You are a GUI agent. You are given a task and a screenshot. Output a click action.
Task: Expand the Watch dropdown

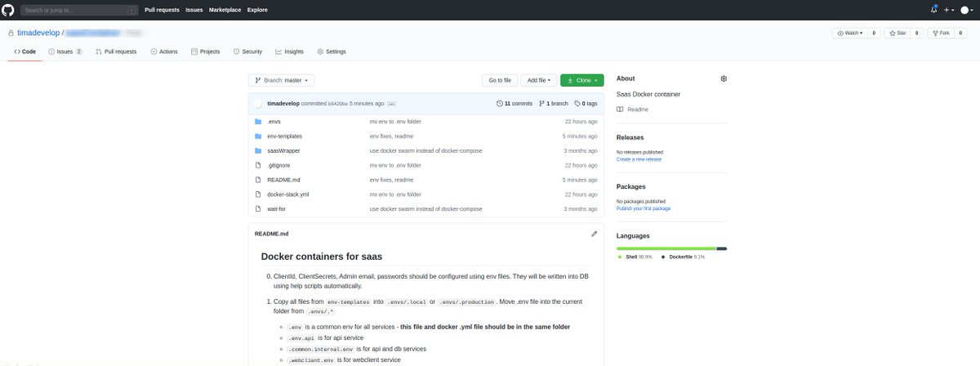click(x=849, y=33)
